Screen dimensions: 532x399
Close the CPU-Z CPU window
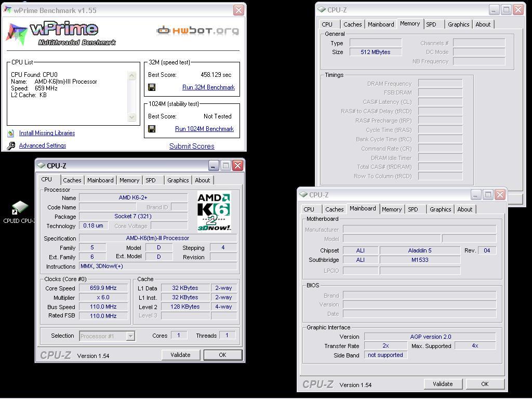click(x=238, y=166)
